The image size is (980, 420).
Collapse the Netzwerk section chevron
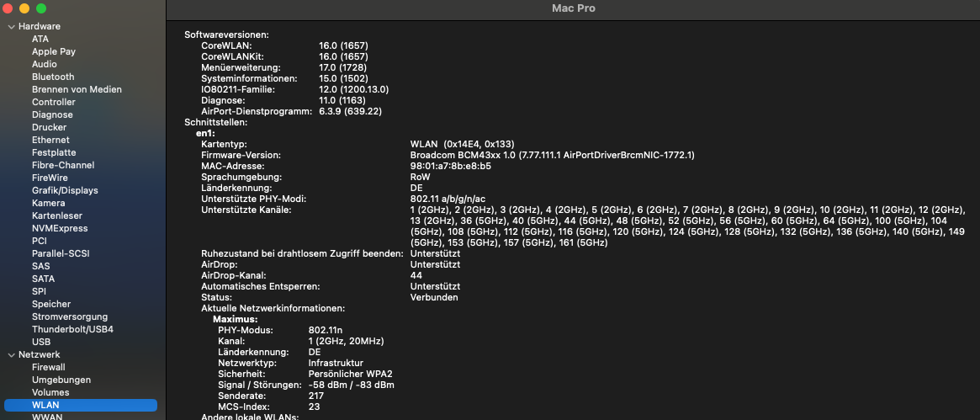coord(11,355)
